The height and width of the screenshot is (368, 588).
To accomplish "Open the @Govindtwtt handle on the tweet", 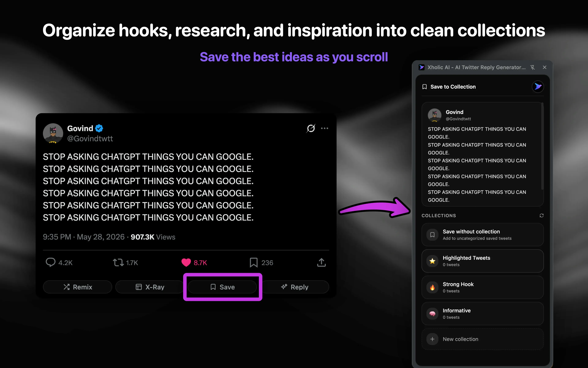I will point(90,138).
